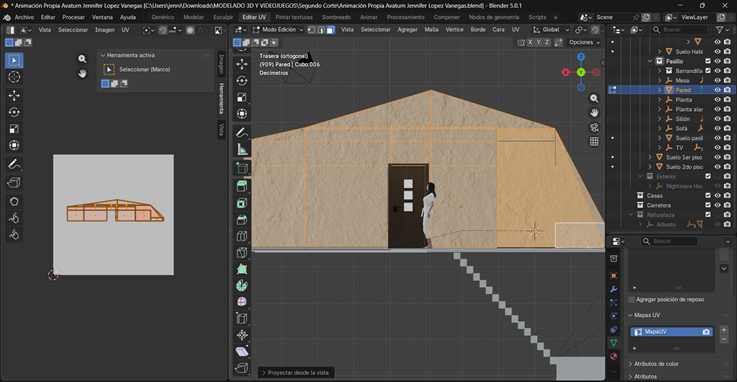Collapse Herramienta activa panel
The width and height of the screenshot is (737, 382).
(103, 55)
